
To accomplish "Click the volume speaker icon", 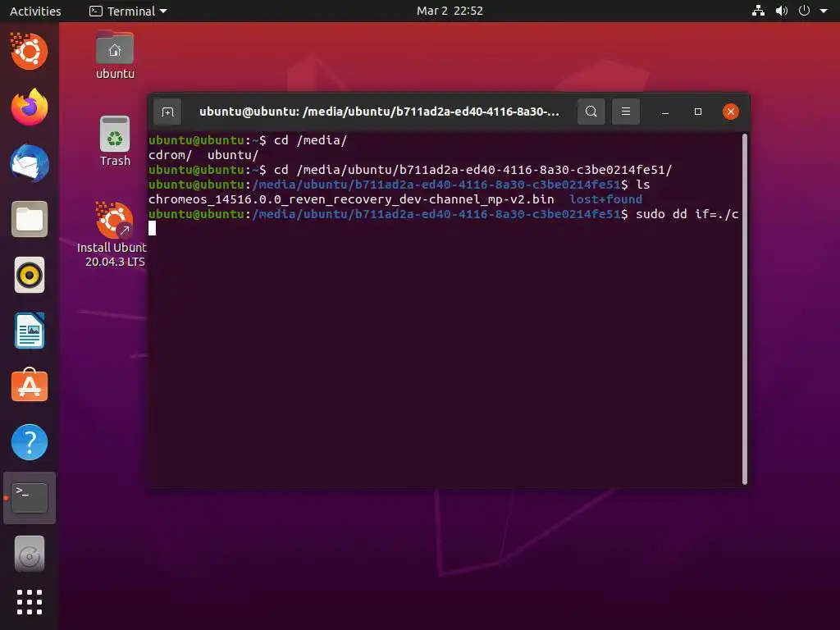I will click(x=782, y=11).
